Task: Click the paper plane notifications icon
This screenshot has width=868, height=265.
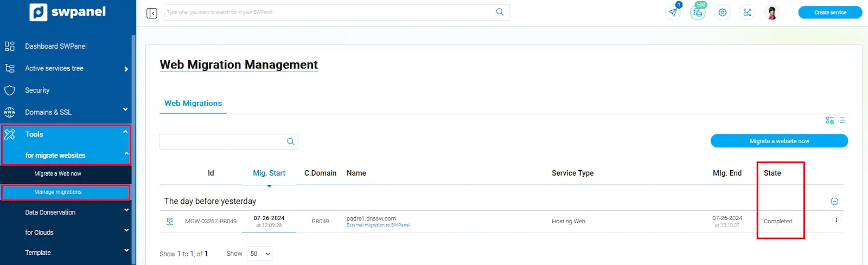Action: pos(673,12)
